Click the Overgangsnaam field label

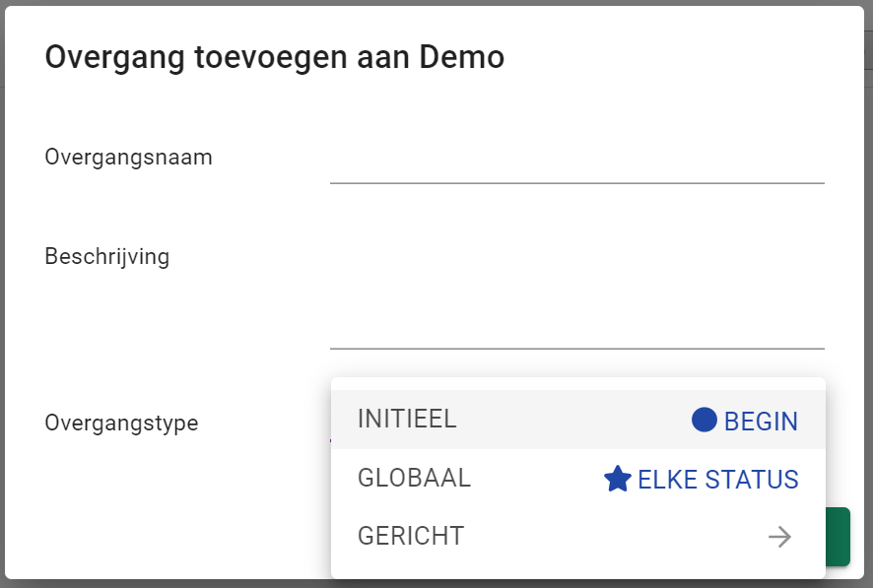(128, 157)
